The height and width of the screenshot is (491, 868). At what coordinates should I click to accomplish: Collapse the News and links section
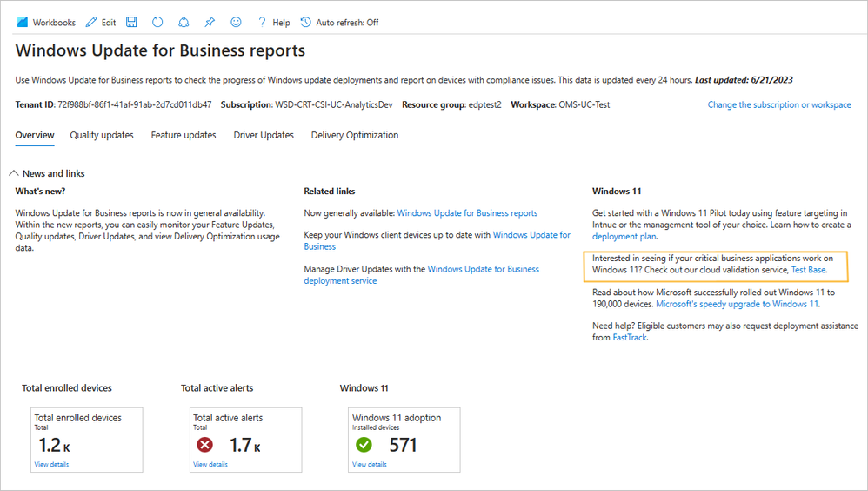pos(14,173)
